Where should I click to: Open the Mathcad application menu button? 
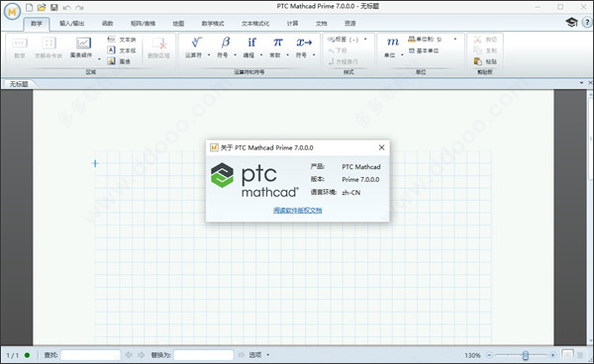click(12, 12)
